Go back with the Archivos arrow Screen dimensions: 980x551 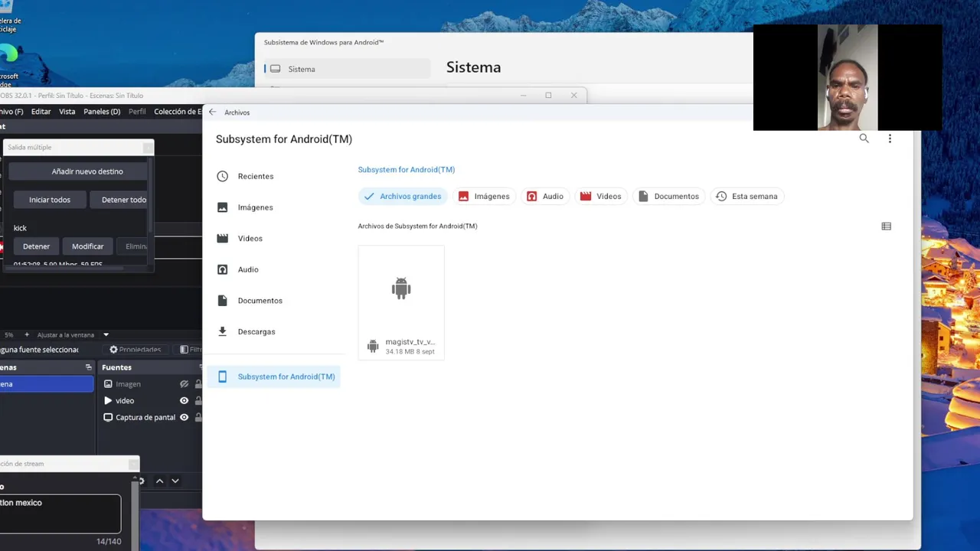pos(213,112)
